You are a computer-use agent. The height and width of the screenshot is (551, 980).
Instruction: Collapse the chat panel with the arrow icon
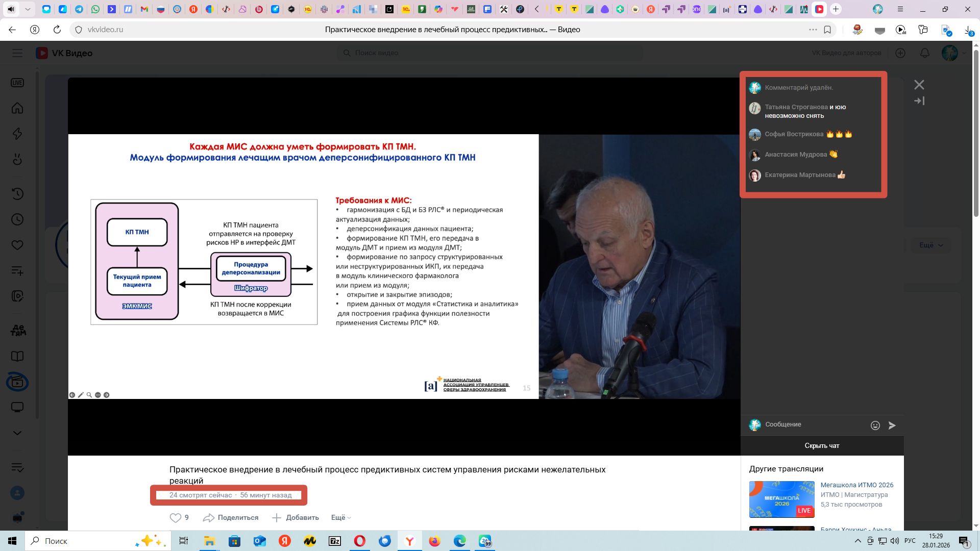919,101
